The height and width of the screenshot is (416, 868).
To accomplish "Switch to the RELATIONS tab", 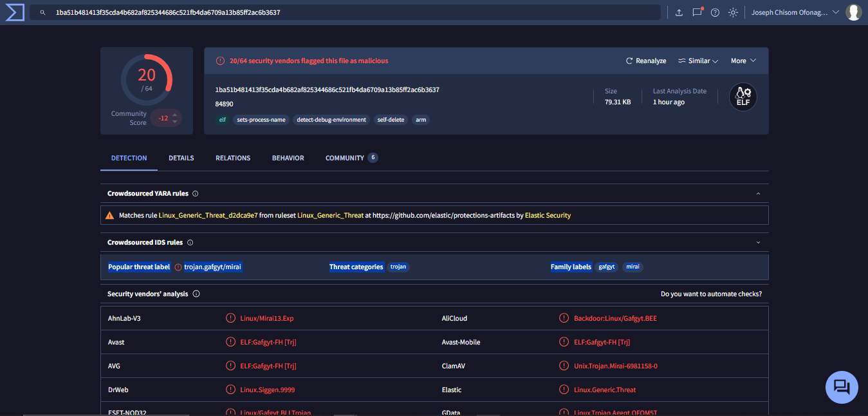I will tap(233, 158).
